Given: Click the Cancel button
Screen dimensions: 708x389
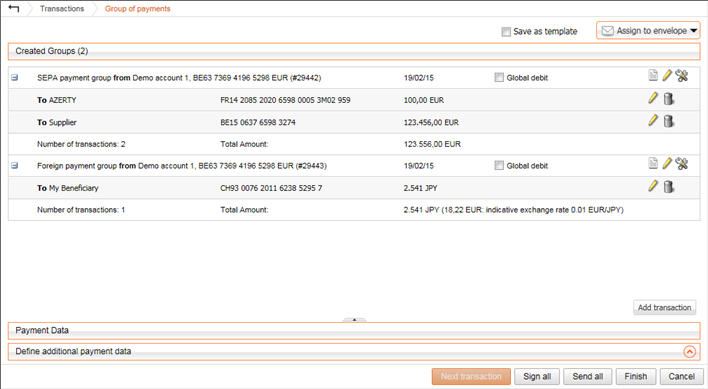Looking at the screenshot, I should [681, 376].
